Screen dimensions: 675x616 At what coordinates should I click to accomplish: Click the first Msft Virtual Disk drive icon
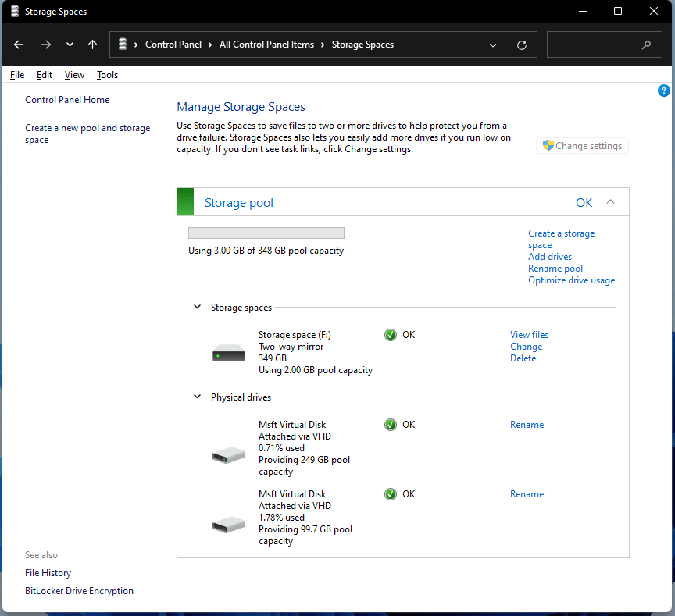point(228,454)
